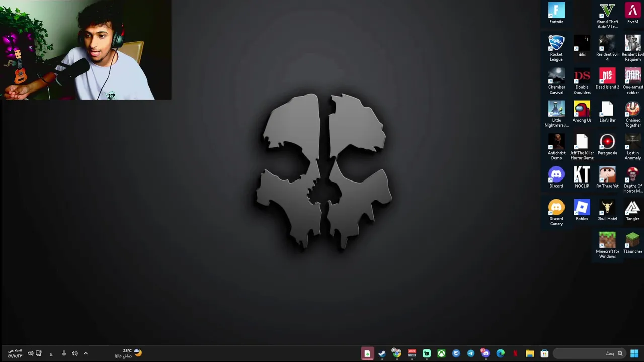Open the clock and date flyout
Viewport: 644px width, 362px height.
pos(15,353)
